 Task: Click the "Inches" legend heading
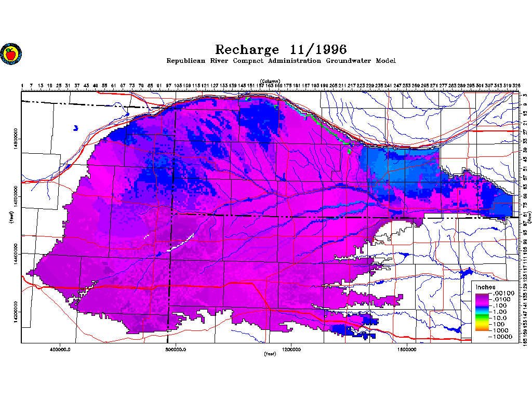(x=485, y=287)
